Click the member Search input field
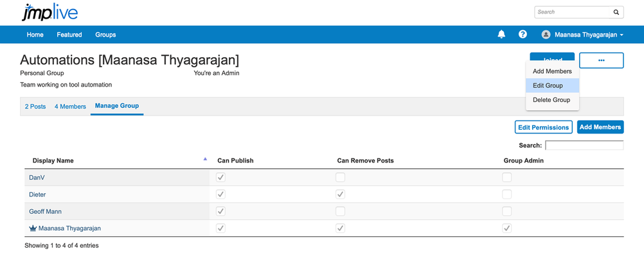Screen dimensions: 644x267 tap(584, 146)
